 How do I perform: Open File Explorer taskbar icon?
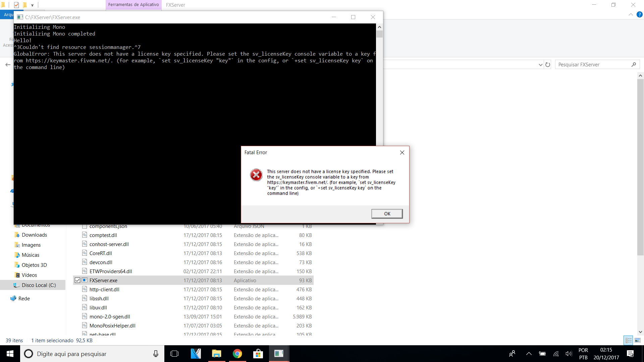tap(216, 354)
